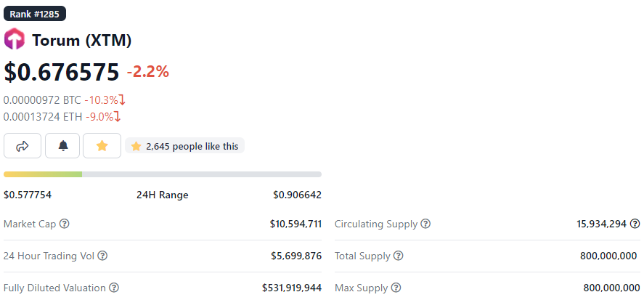Open Circulating Supply label help icon
This screenshot has width=644, height=300.
coord(426,224)
